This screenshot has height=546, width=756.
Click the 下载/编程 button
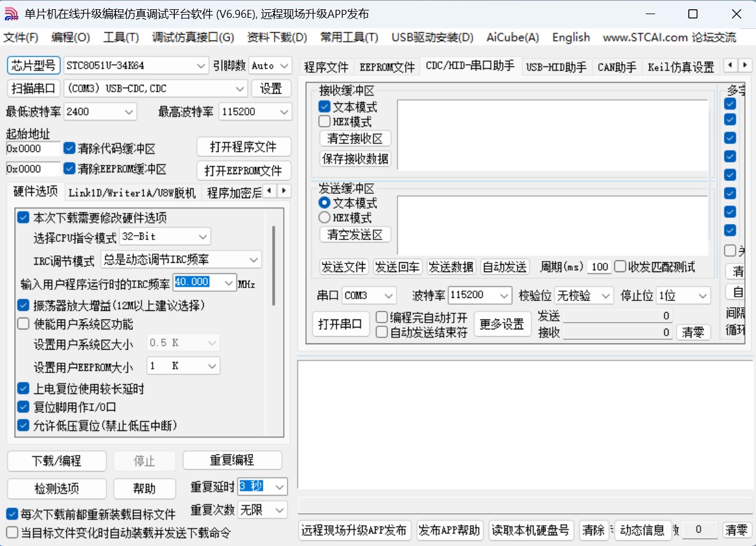tap(56, 460)
